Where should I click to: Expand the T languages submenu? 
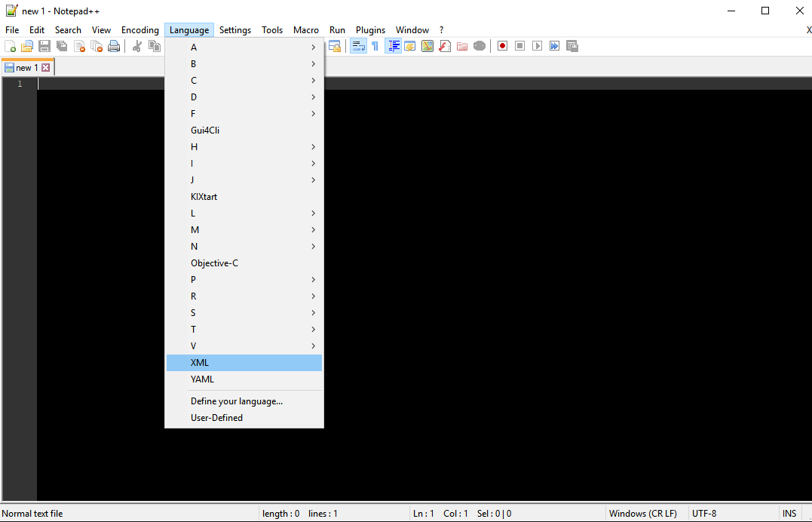pos(244,329)
